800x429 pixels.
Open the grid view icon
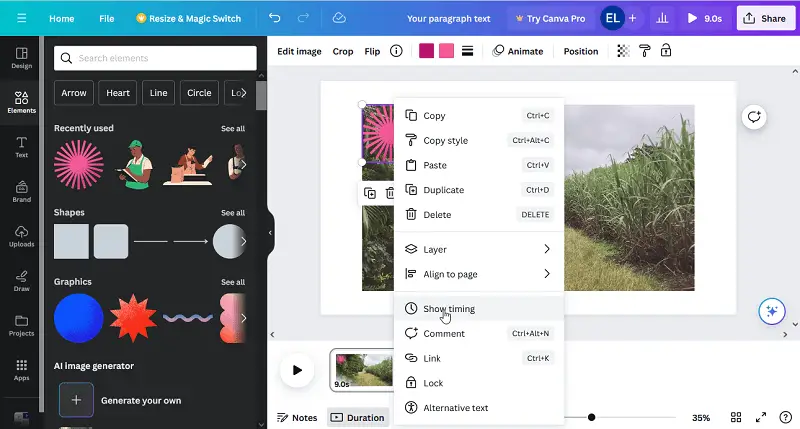pos(735,417)
